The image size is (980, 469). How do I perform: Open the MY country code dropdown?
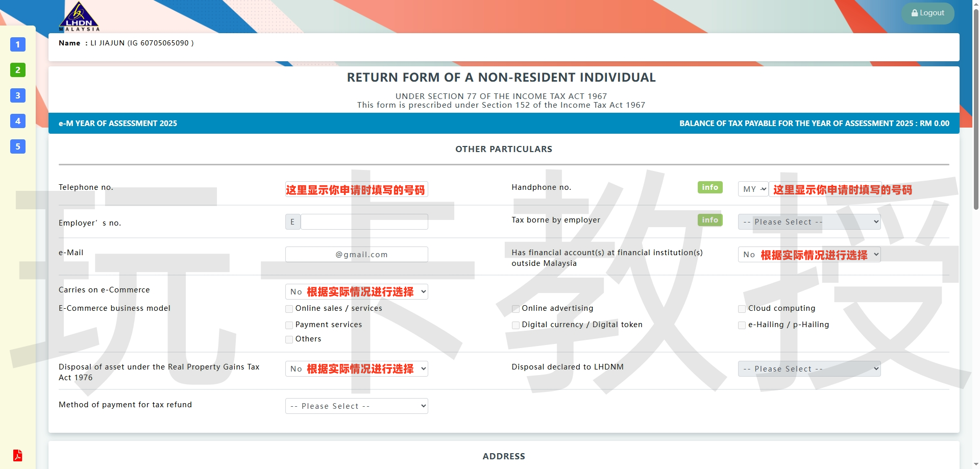(753, 189)
